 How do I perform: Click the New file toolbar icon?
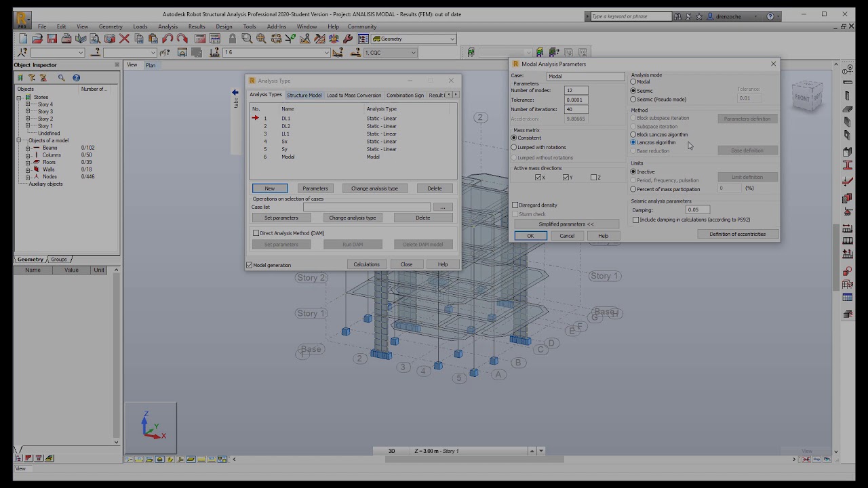[x=23, y=39]
